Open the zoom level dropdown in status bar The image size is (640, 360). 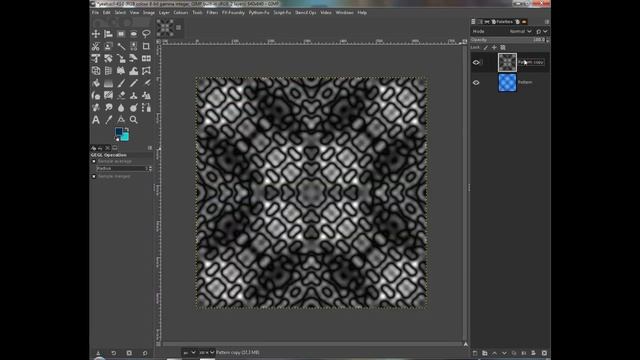tap(207, 352)
